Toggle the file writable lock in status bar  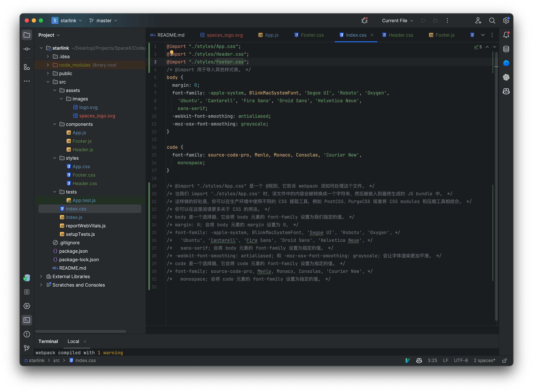click(504, 360)
